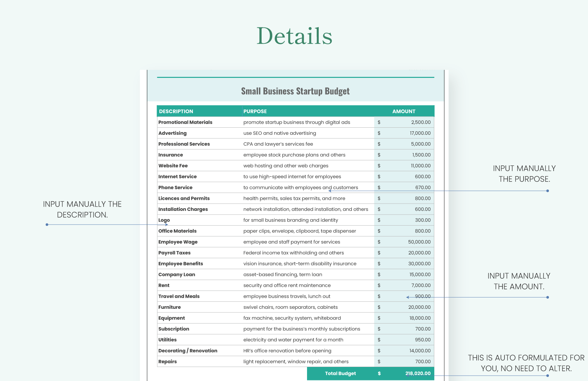588x381 pixels.
Task: Select purpose 'for small business branding and identity'
Action: (291, 220)
